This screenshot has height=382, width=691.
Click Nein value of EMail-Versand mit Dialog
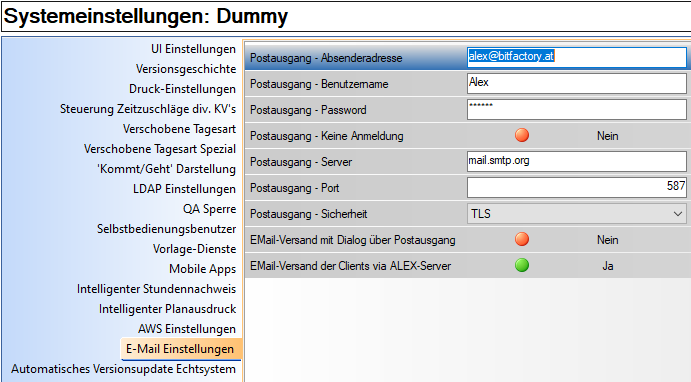click(607, 240)
